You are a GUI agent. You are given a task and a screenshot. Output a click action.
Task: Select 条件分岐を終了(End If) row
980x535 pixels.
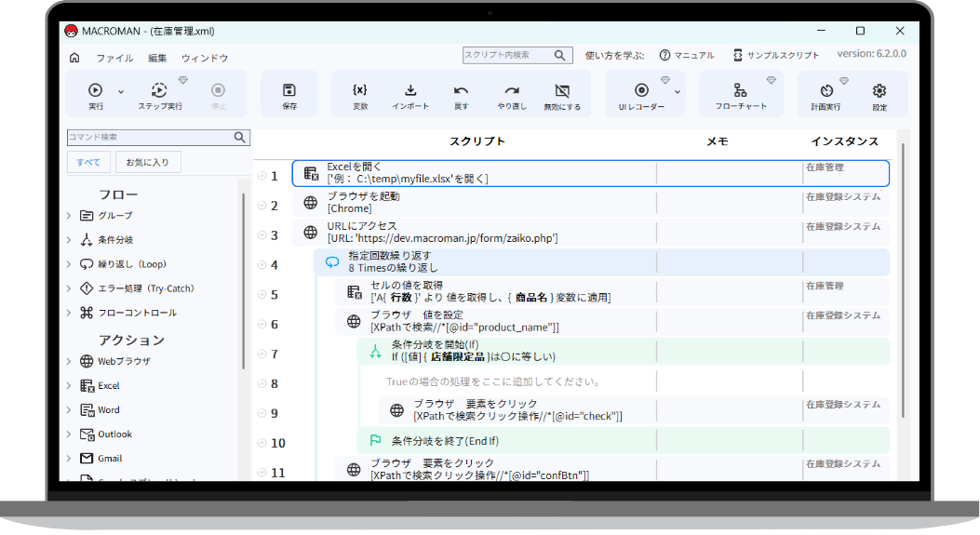624,441
